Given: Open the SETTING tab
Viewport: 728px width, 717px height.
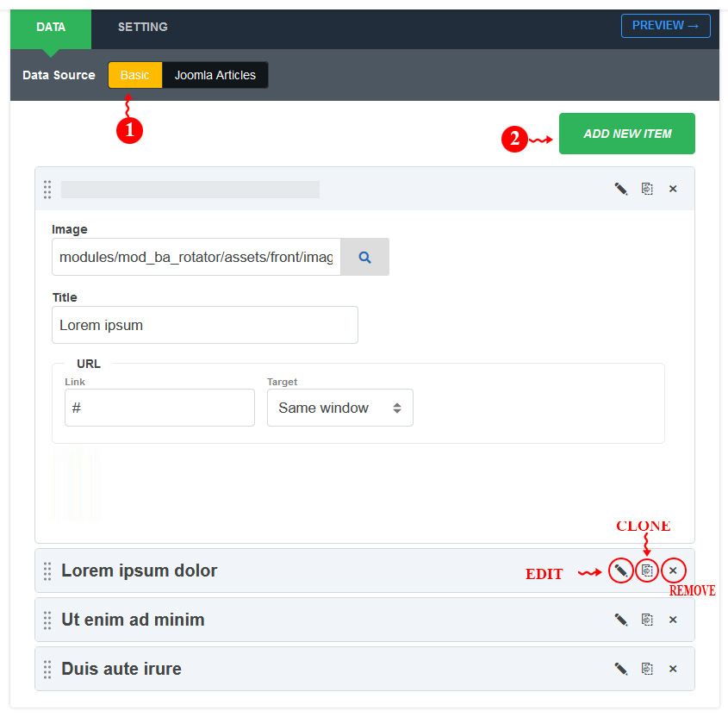Looking at the screenshot, I should [x=142, y=28].
